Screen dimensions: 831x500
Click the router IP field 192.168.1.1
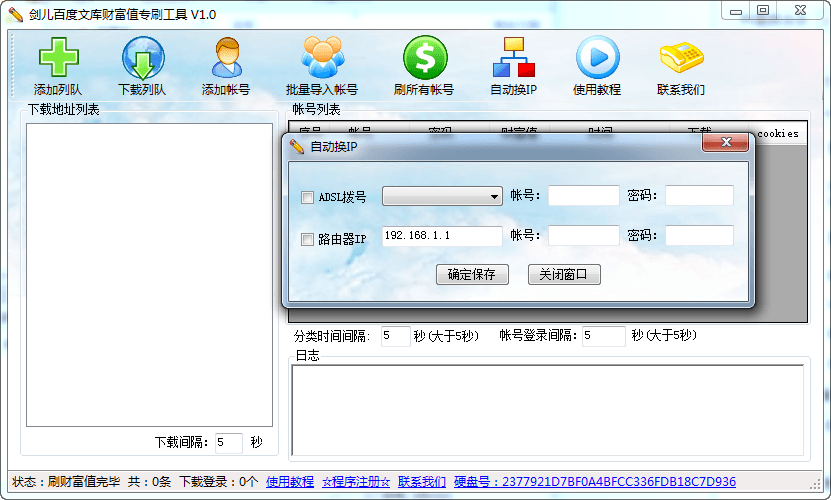click(442, 236)
